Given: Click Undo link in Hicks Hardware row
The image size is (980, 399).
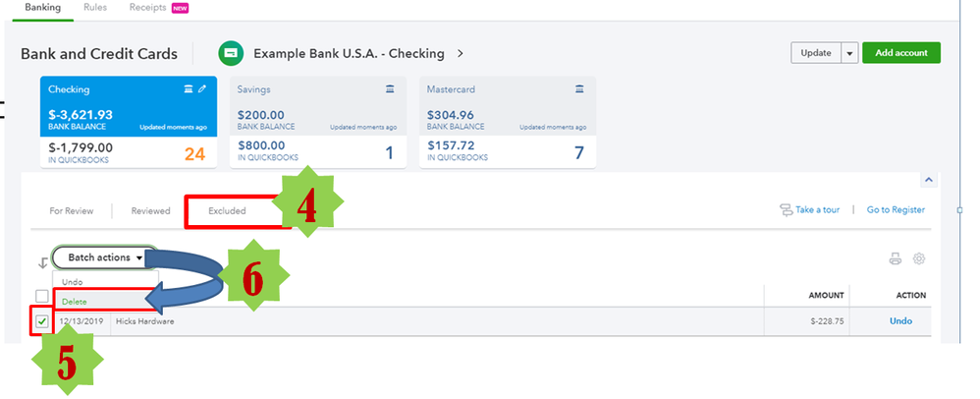Looking at the screenshot, I should point(900,320).
